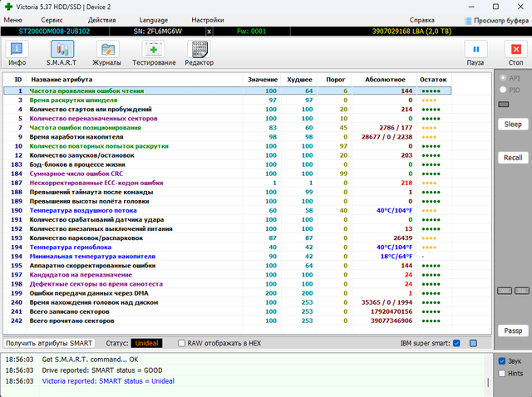Open the Журналы logs section

click(x=107, y=53)
